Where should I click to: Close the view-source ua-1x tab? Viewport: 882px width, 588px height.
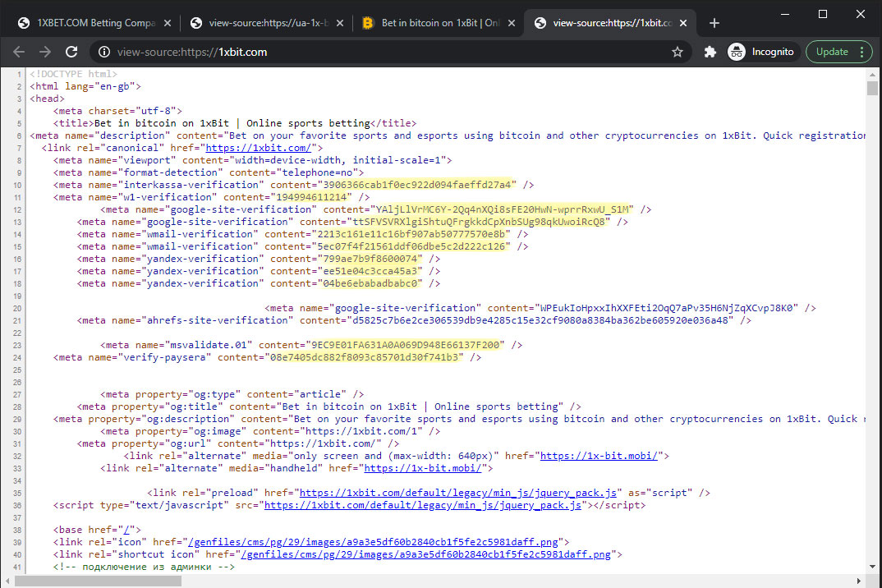click(x=339, y=23)
